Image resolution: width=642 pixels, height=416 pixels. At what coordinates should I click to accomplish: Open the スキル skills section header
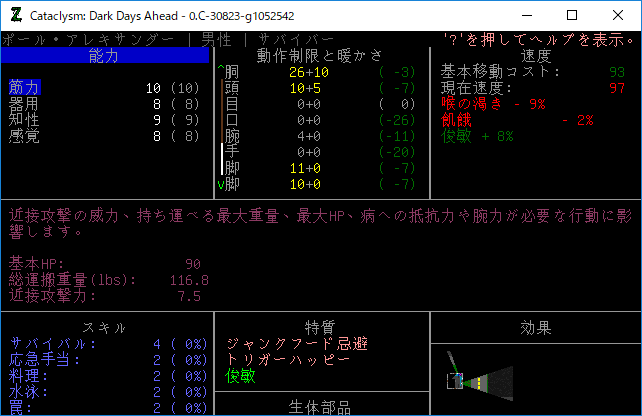[x=103, y=327]
